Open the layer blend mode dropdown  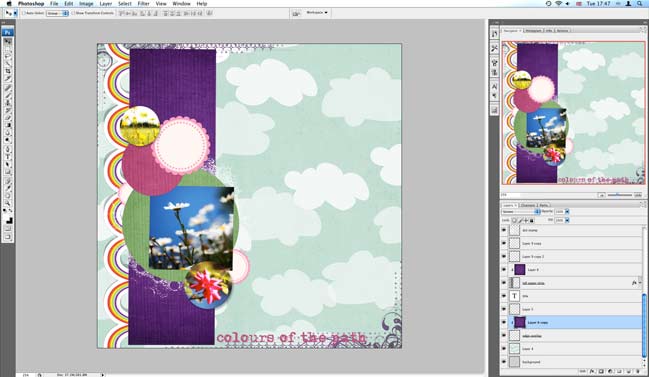coord(521,211)
